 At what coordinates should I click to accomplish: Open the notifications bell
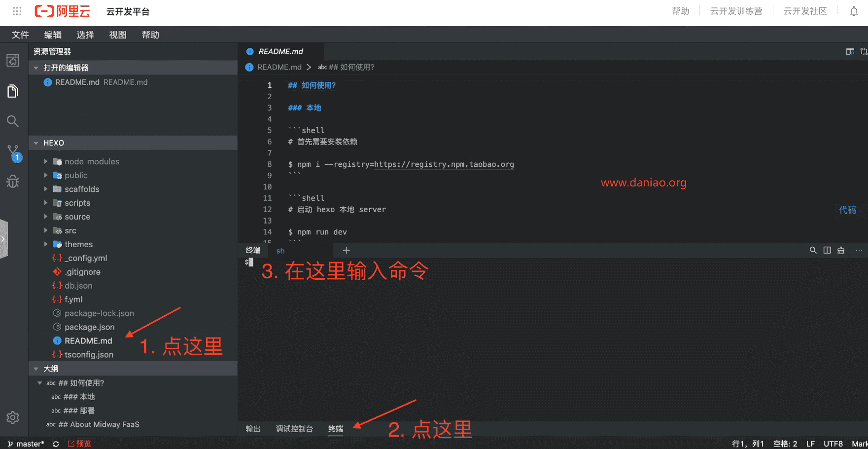(x=854, y=11)
